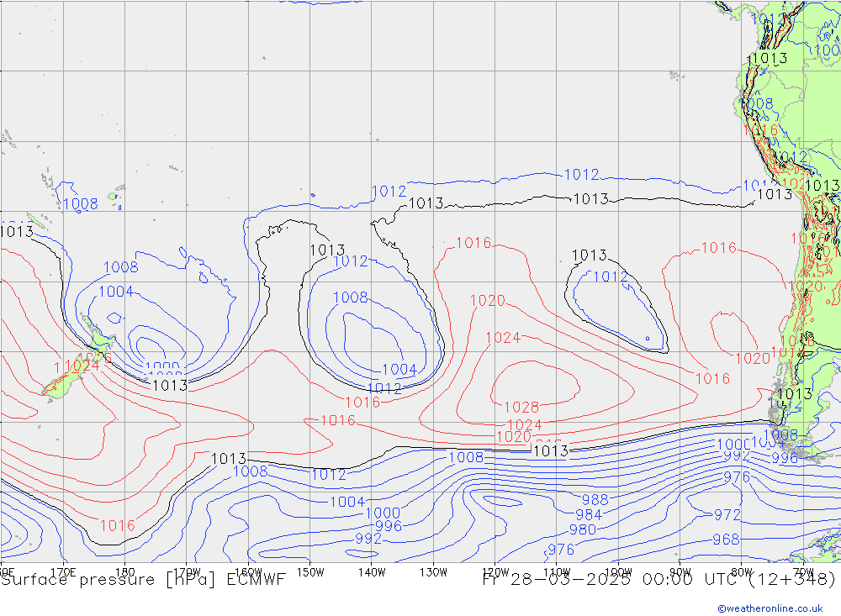Click the blue 972 isobar label

(727, 514)
